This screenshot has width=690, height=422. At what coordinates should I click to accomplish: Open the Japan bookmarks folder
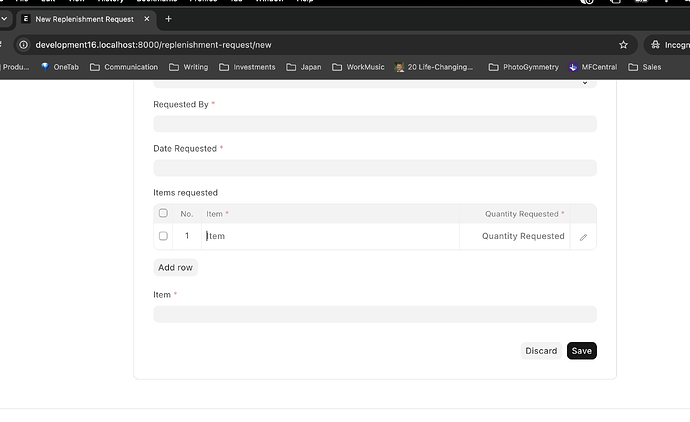click(304, 67)
